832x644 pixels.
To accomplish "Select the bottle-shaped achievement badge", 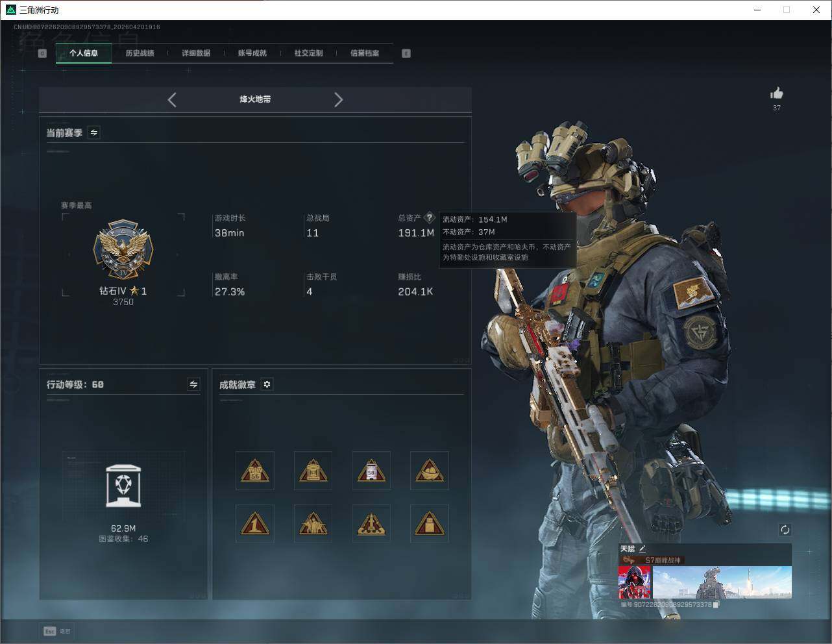I will point(430,523).
